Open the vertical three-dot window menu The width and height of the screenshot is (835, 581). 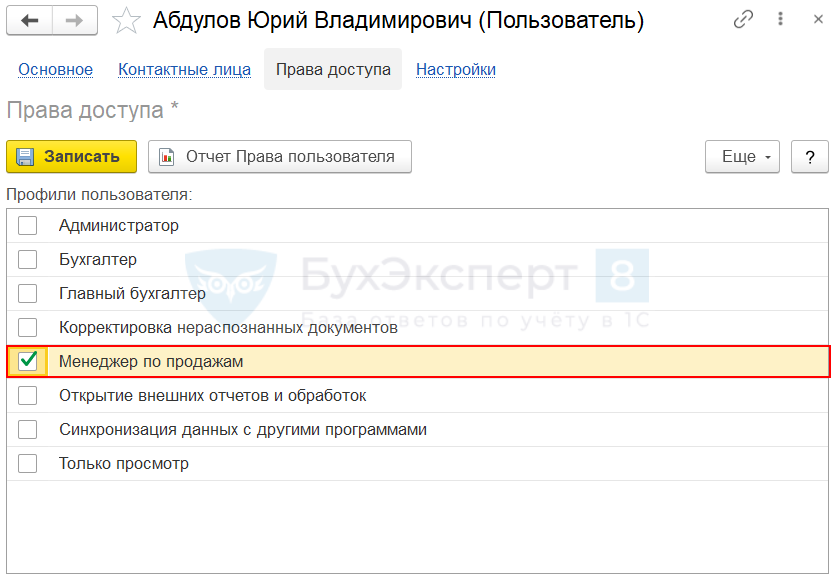coord(777,20)
